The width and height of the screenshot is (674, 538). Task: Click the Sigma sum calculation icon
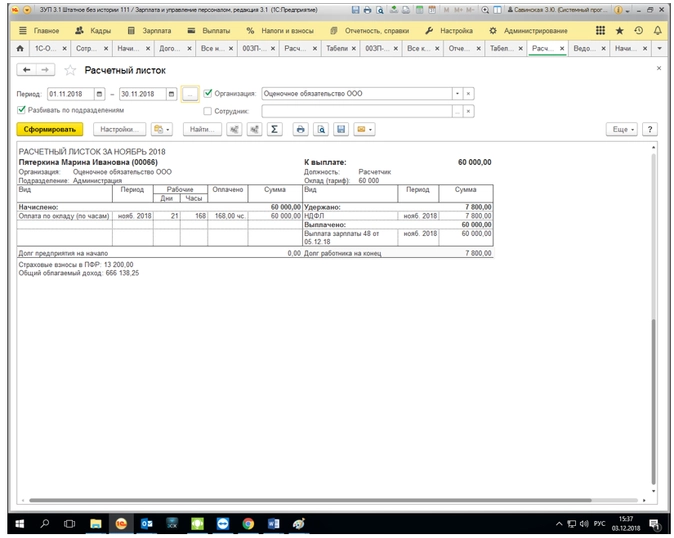point(274,129)
